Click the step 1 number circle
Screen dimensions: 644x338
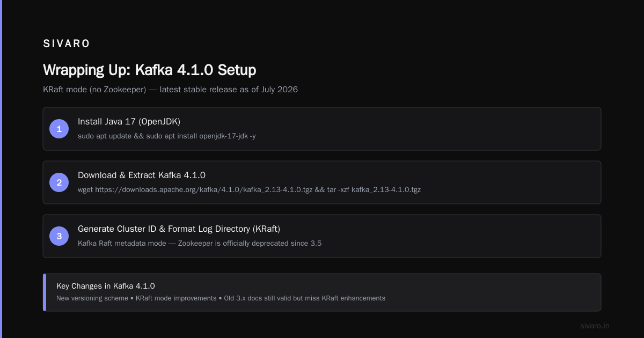click(59, 129)
